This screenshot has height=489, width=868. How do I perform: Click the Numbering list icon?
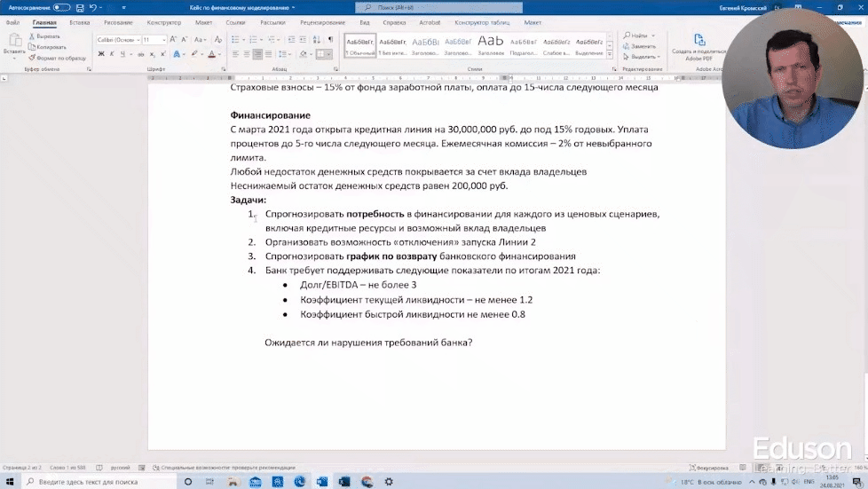coord(253,40)
